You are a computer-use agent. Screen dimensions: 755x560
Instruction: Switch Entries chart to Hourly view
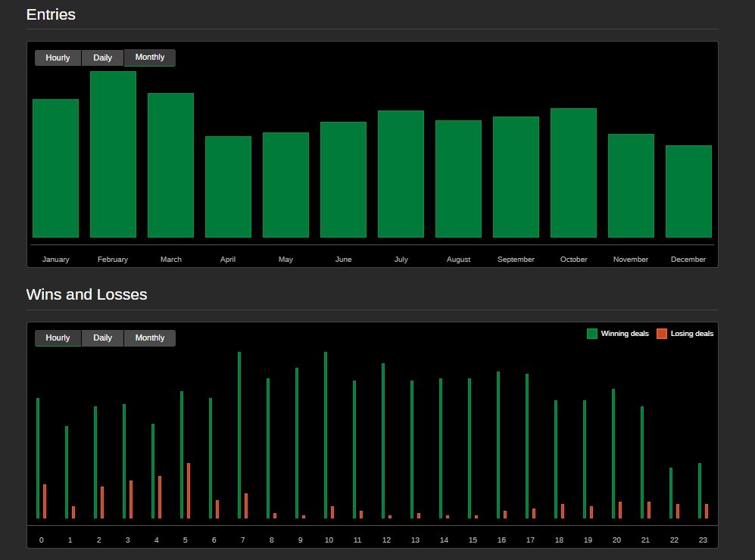coord(58,58)
